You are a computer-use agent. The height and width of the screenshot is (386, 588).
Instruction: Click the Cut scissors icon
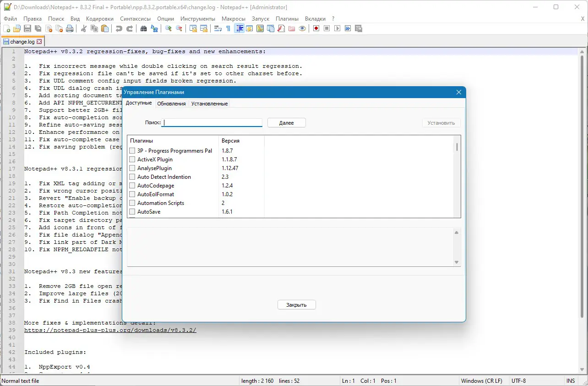tap(84, 28)
